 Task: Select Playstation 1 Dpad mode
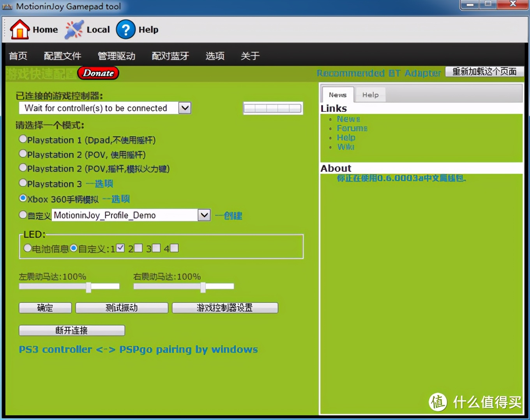23,139
